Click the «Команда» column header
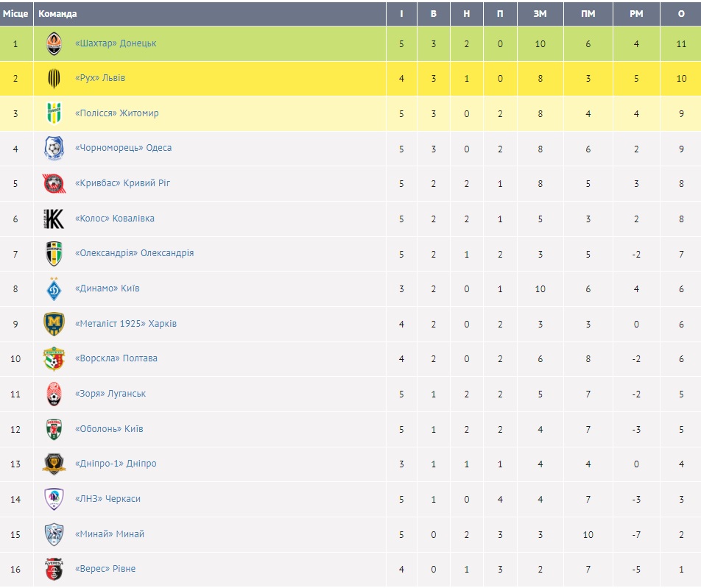The image size is (701, 588). coord(57,14)
